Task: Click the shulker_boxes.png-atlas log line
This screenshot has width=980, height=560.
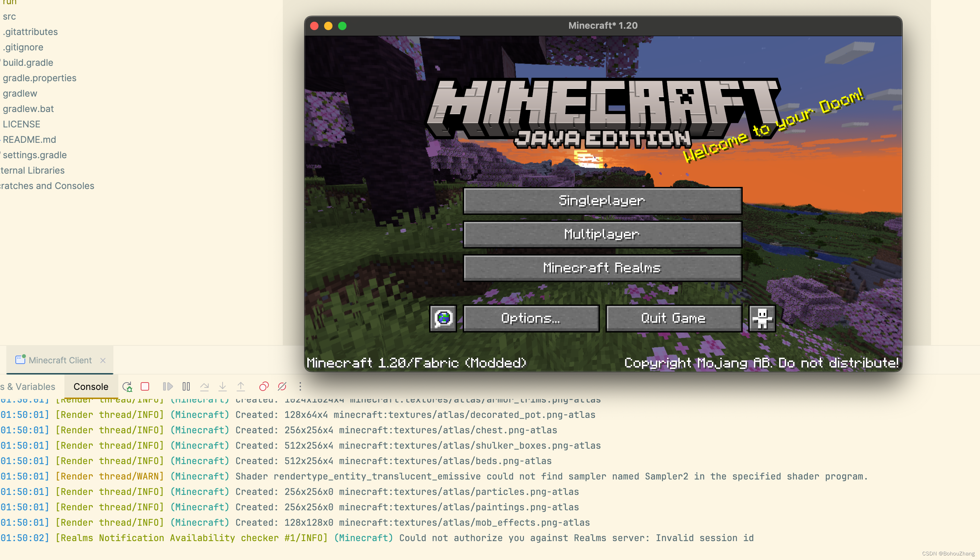Action: pyautogui.click(x=300, y=446)
